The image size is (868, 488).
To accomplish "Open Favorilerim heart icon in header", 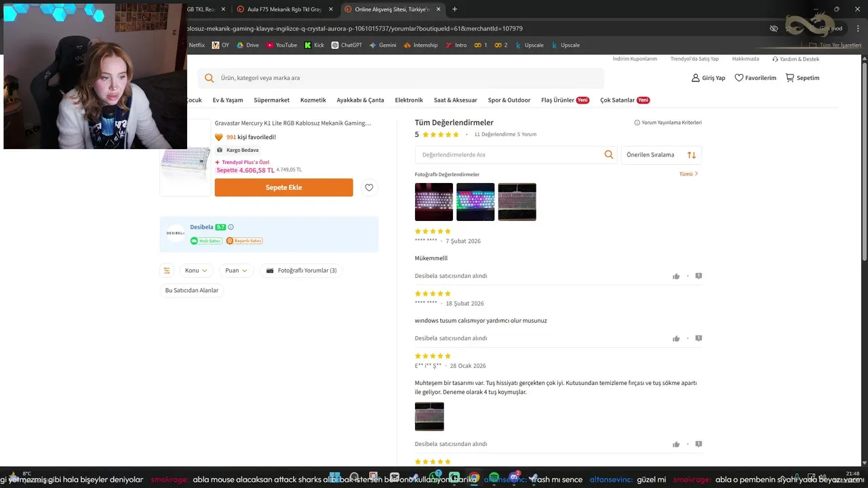I will tap(739, 78).
